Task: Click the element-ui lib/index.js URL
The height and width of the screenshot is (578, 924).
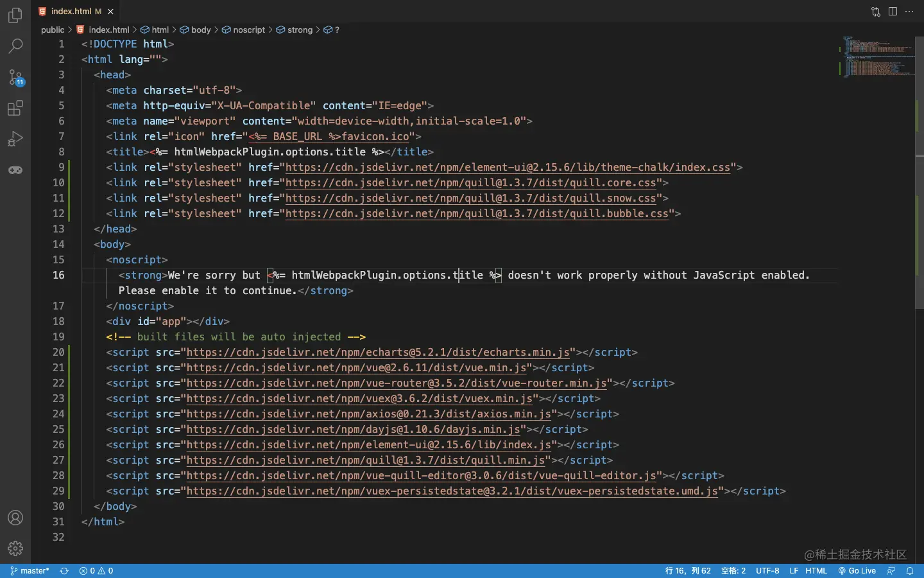Action: (x=369, y=445)
